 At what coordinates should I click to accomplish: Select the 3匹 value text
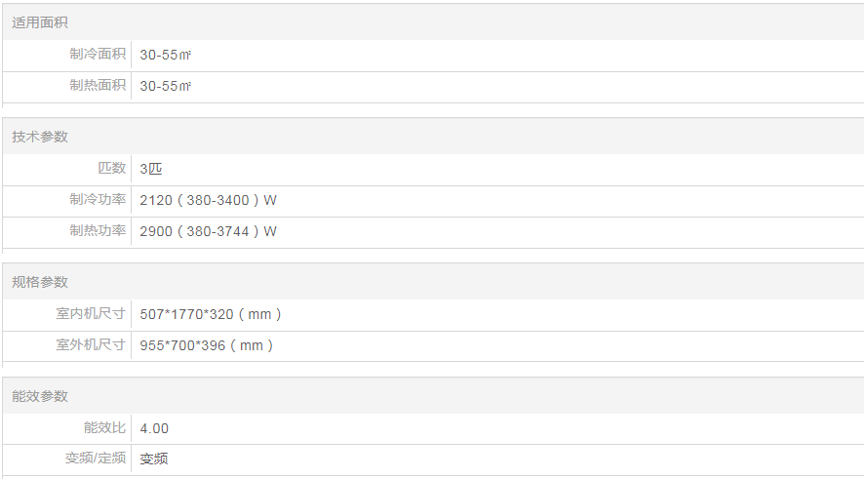tap(151, 170)
